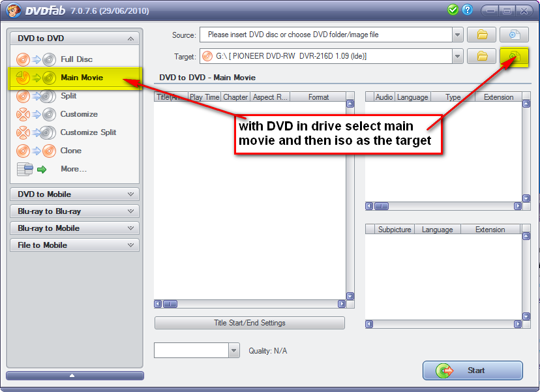This screenshot has width=540, height=392.
Task: Click the subpicture list scroll down arrow
Action: pos(526,316)
